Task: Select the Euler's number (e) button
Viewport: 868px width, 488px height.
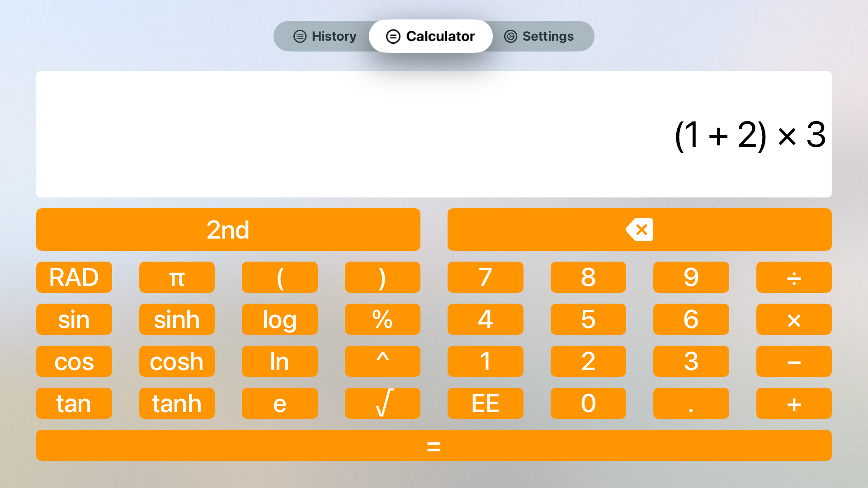Action: coord(279,404)
